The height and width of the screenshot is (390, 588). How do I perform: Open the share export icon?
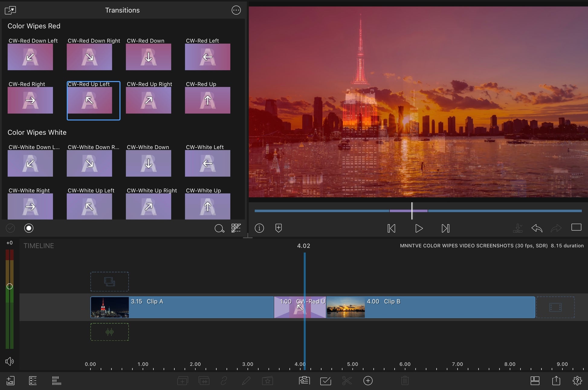[x=556, y=381]
